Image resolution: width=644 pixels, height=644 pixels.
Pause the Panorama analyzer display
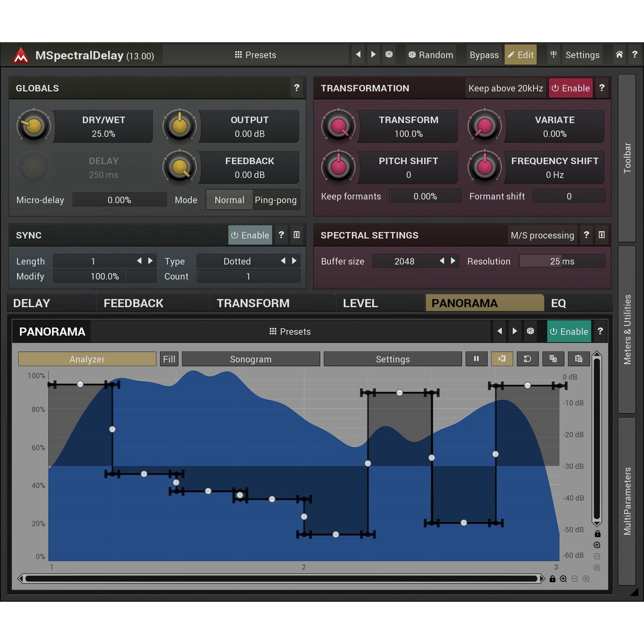476,359
